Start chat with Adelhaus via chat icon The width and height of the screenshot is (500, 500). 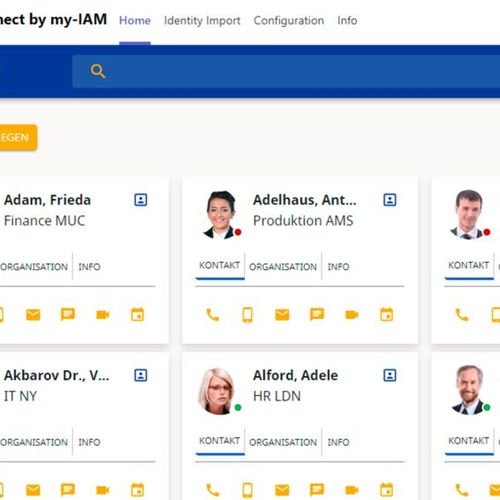[317, 314]
